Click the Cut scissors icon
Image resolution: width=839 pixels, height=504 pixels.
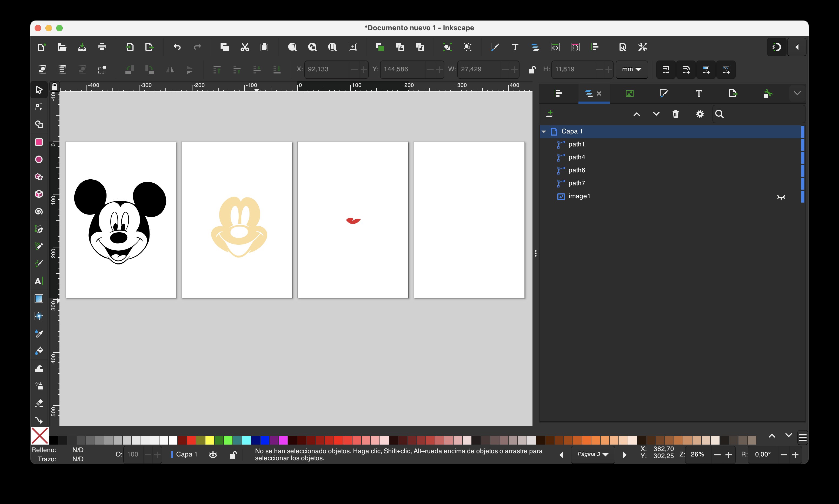[x=245, y=47]
